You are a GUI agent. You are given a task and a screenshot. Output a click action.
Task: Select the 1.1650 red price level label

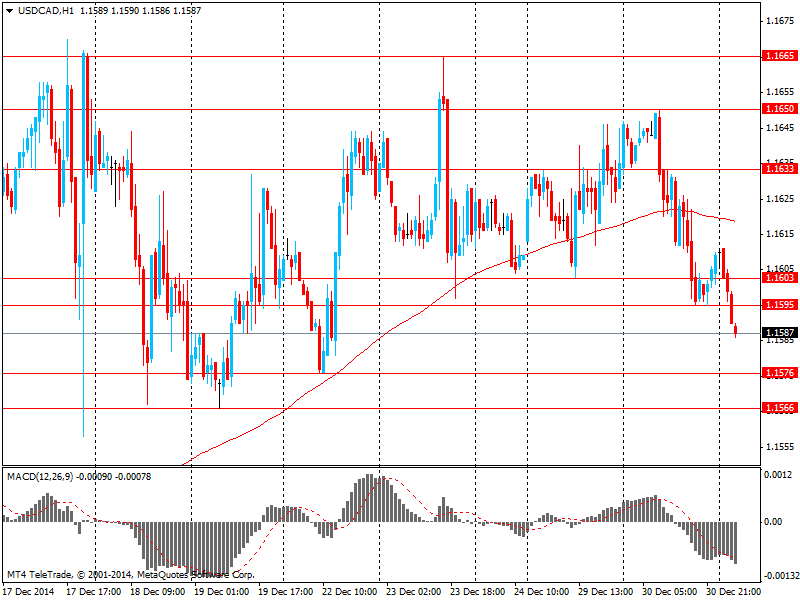780,109
